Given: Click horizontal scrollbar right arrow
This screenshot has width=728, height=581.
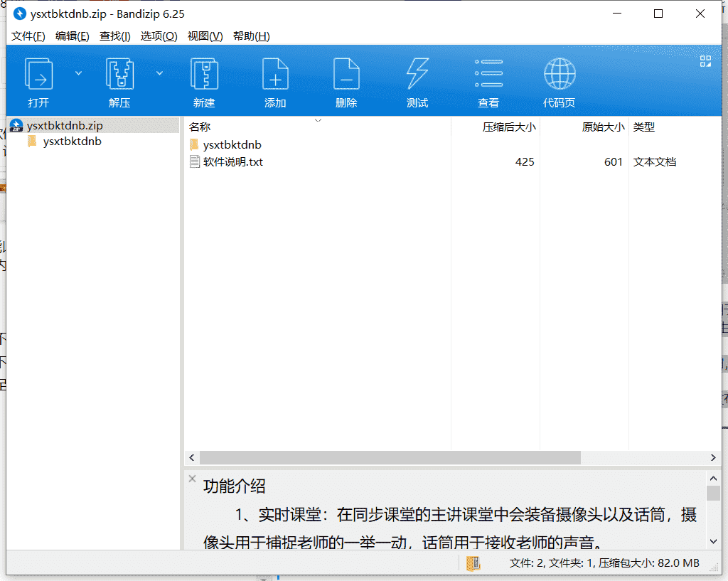Looking at the screenshot, I should (x=713, y=457).
